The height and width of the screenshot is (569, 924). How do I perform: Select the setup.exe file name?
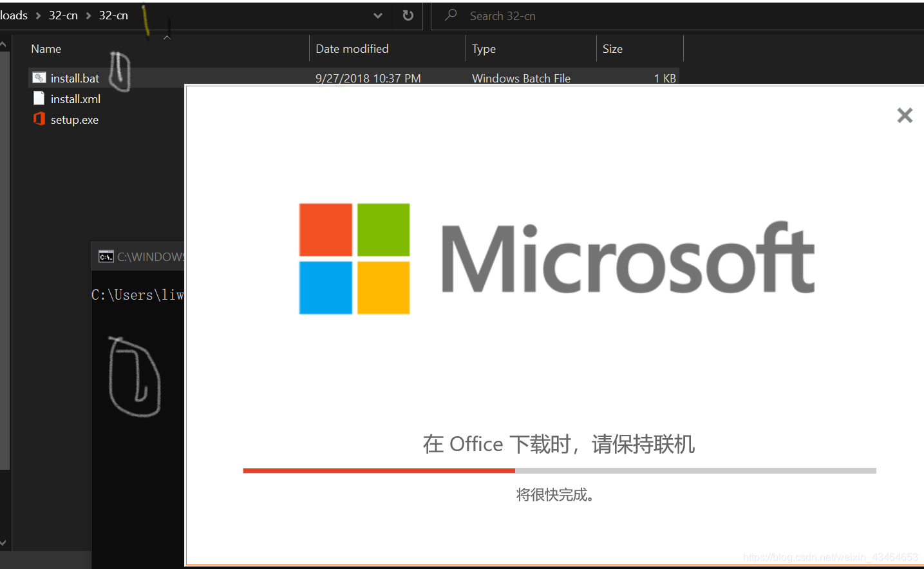point(75,120)
